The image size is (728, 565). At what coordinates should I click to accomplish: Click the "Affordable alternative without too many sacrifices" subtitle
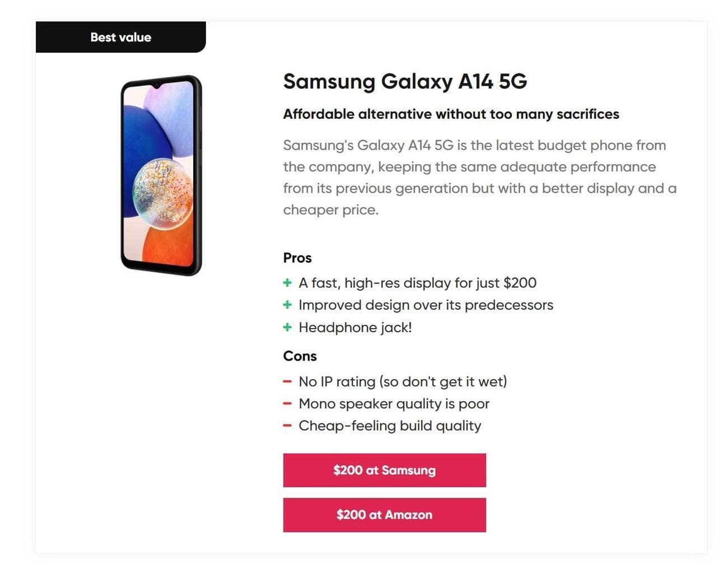(x=451, y=114)
